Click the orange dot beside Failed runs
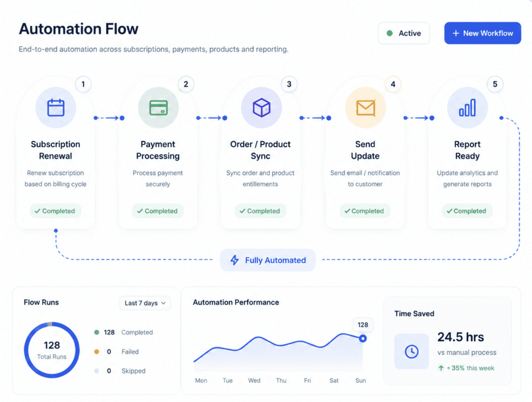 (97, 351)
